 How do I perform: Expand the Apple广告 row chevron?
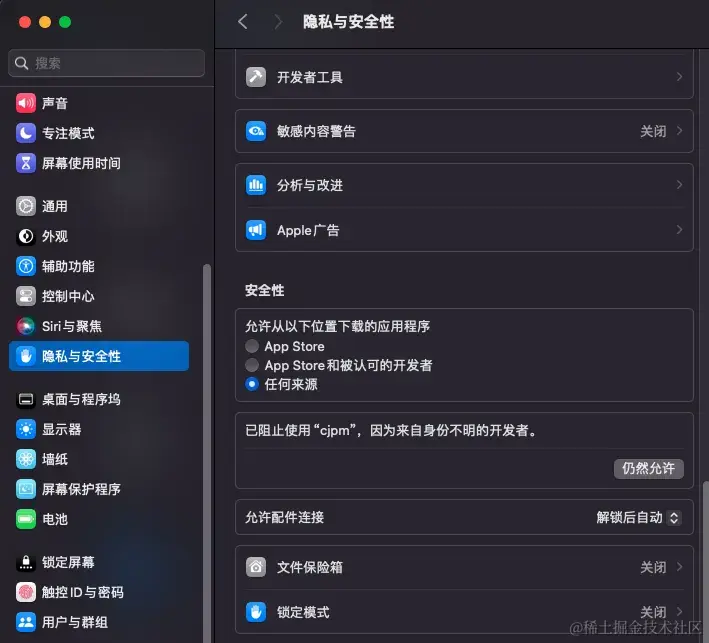[679, 230]
